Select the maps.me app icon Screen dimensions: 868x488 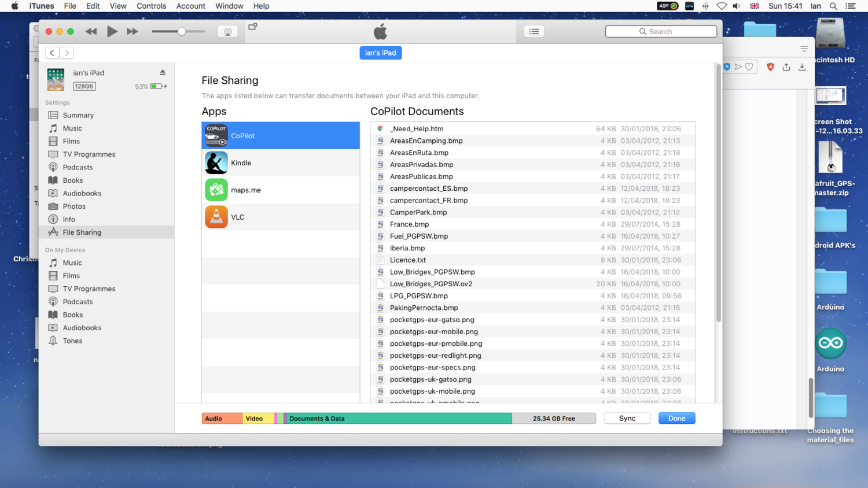(x=216, y=190)
